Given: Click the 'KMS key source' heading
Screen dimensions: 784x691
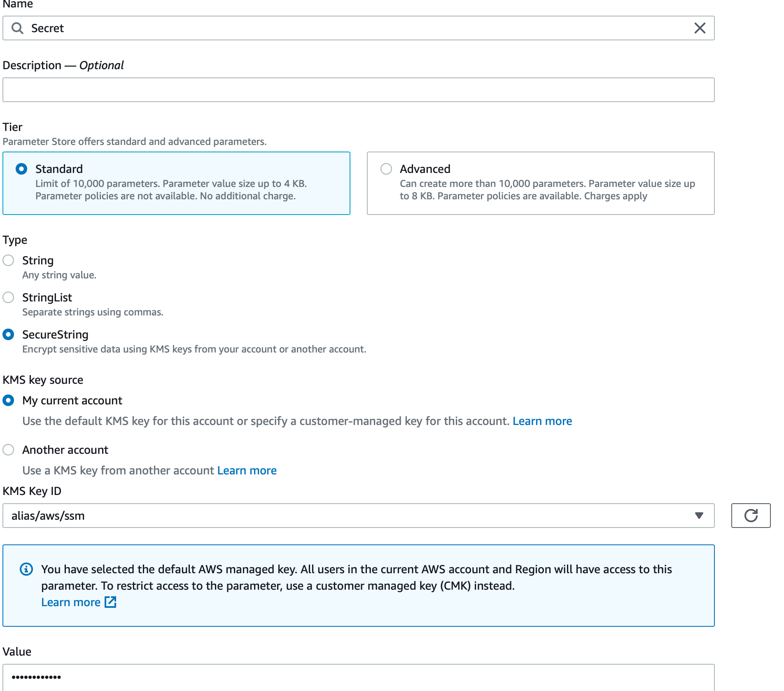Looking at the screenshot, I should 43,380.
